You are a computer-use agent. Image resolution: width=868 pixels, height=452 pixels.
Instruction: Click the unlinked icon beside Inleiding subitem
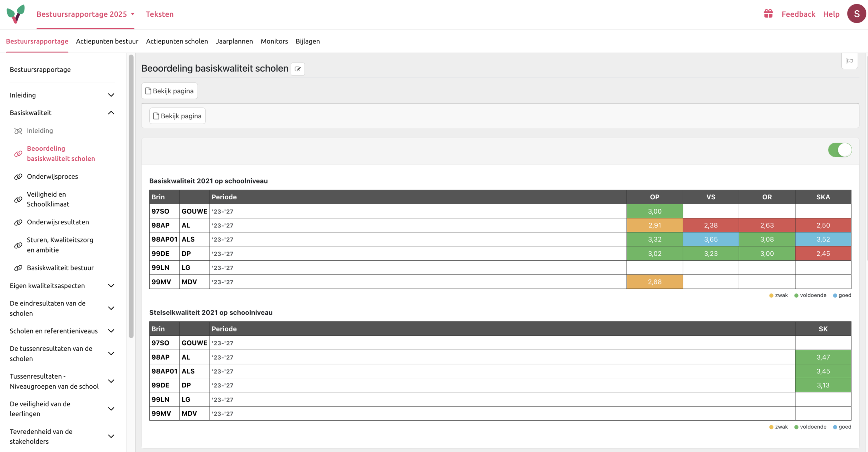[18, 131]
